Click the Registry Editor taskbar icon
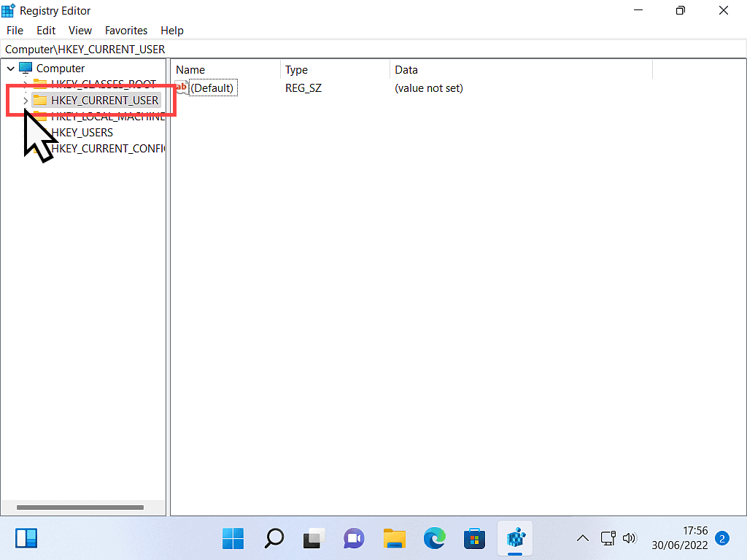The width and height of the screenshot is (747, 560). [x=516, y=538]
